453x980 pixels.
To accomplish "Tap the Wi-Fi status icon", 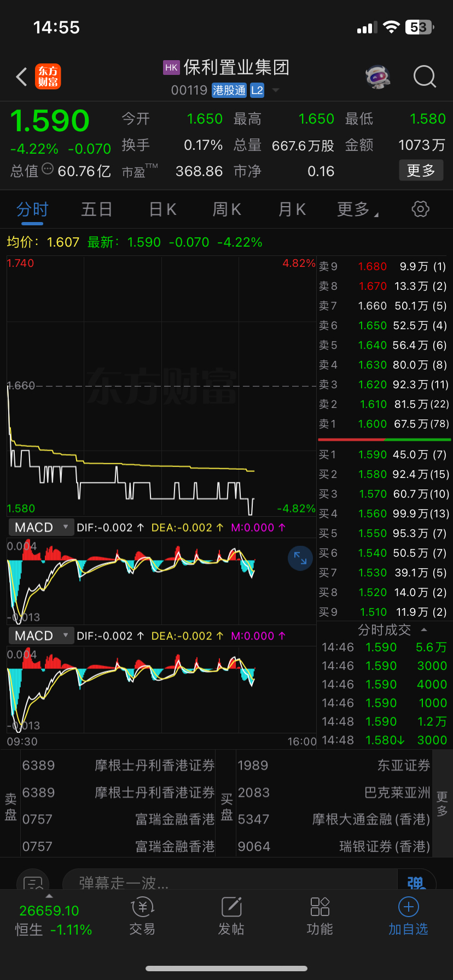I will [391, 27].
